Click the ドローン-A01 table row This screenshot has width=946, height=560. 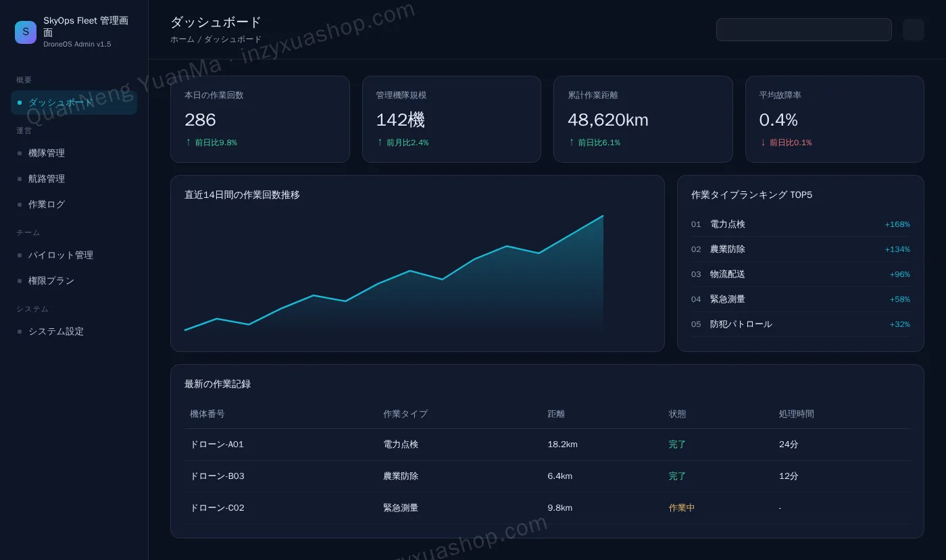[547, 444]
